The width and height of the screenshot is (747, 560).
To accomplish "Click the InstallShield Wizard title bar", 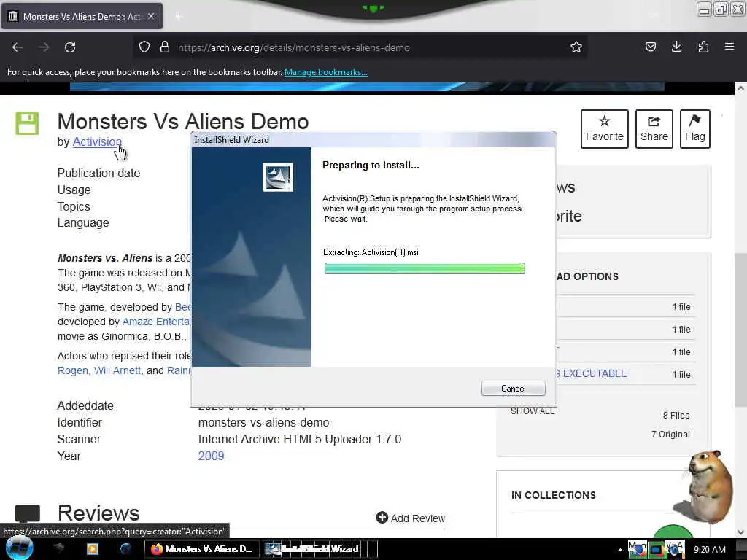I will (373, 139).
